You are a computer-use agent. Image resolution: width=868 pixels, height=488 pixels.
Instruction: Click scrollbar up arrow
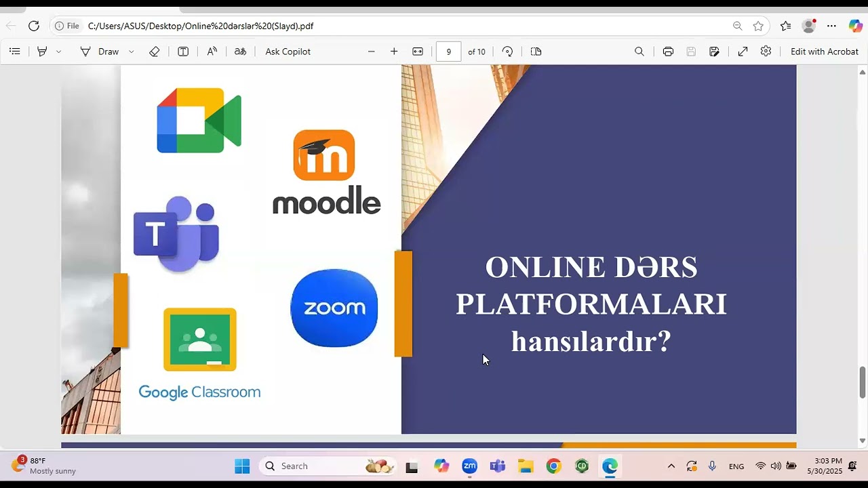point(863,71)
